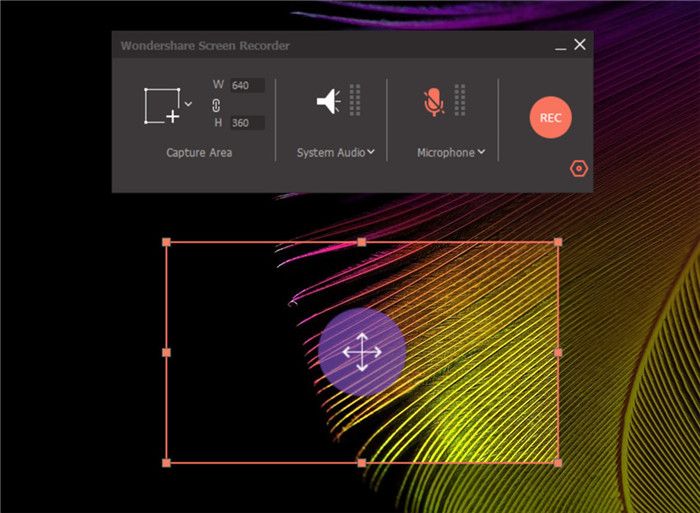The height and width of the screenshot is (513, 700).
Task: Expand the capture area mode chevron
Action: pyautogui.click(x=188, y=104)
